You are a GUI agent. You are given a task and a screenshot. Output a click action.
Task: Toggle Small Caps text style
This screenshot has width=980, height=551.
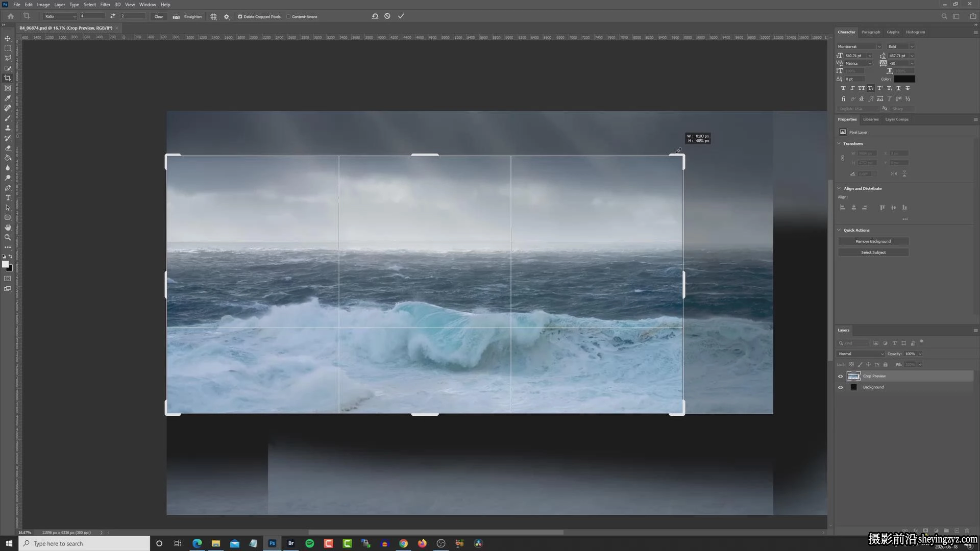871,88
